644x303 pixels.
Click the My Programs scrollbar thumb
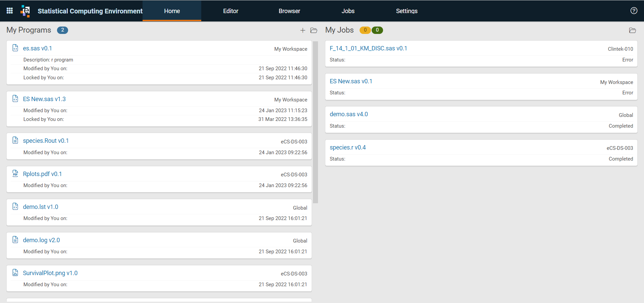[315, 122]
